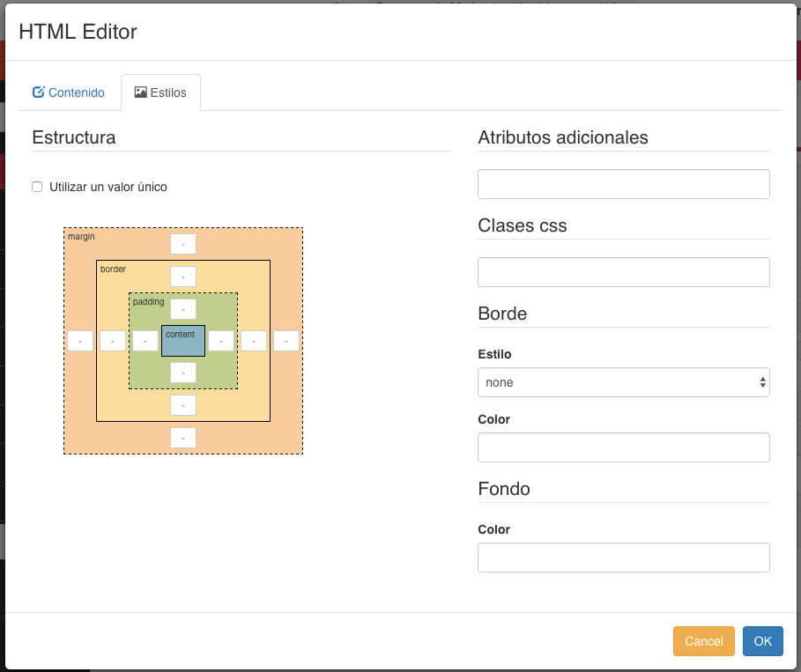
Task: Click the Fondo Color field
Action: [624, 558]
